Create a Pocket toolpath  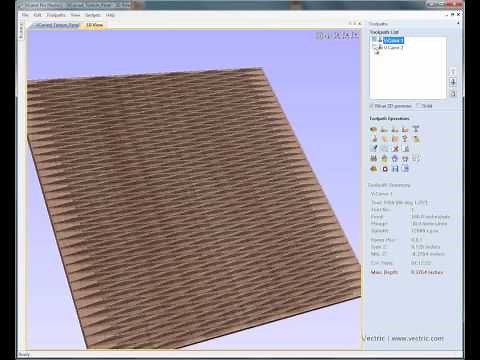384,129
